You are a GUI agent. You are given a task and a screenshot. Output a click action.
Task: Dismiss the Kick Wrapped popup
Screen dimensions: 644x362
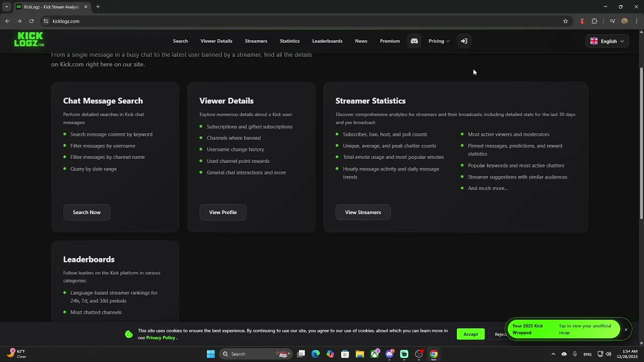click(626, 330)
